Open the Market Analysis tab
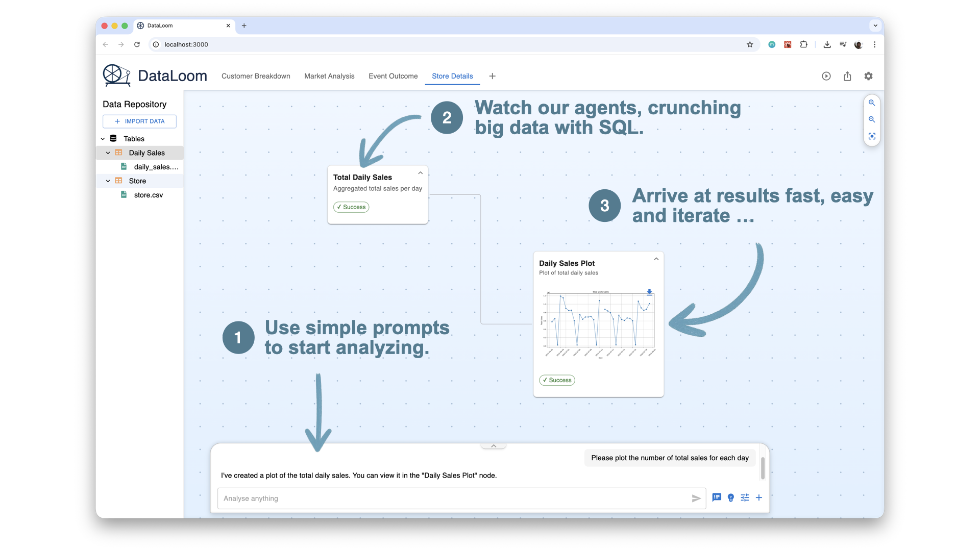Image resolution: width=980 pixels, height=551 pixels. 329,76
